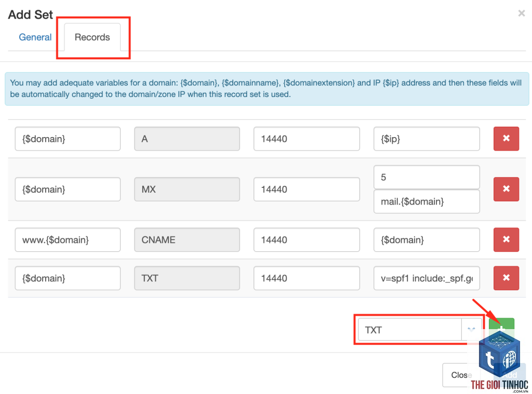Click the Add Set dialog title
This screenshot has width=532, height=394.
click(x=31, y=15)
